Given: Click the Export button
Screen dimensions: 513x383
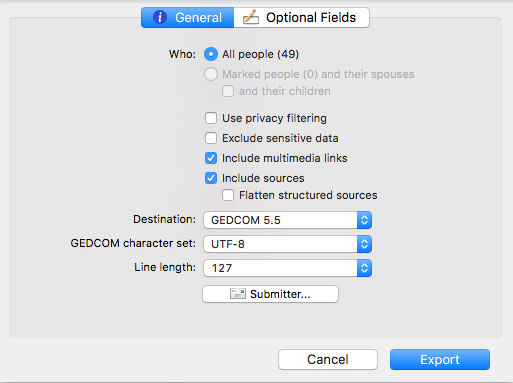Looking at the screenshot, I should tap(440, 359).
